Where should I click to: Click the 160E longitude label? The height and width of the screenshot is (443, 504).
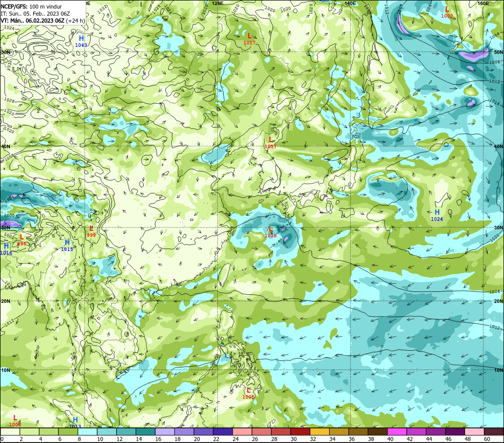click(483, 3)
